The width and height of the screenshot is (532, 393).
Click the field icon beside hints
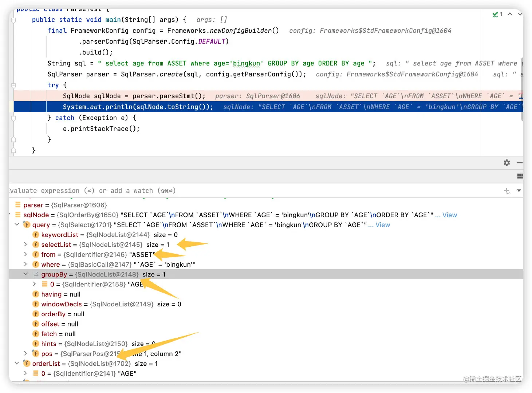[36, 344]
